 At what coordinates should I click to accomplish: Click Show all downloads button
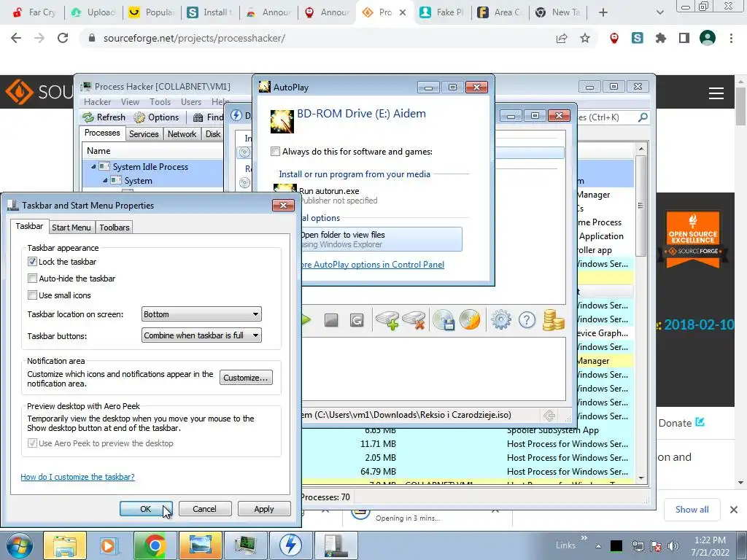pos(692,510)
